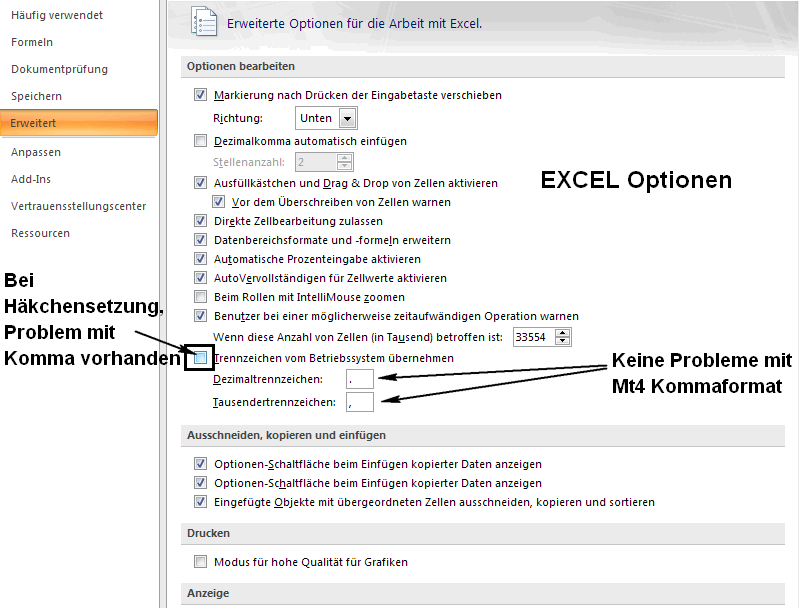Toggle Automatische Prozenteingabe aktivieren
Screen dimensions: 799x608
pyautogui.click(x=200, y=259)
